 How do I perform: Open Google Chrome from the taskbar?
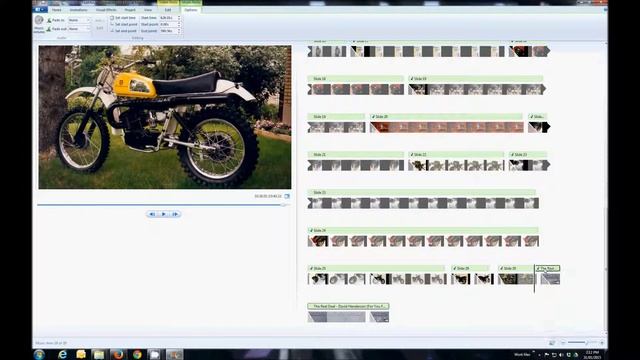[137, 354]
